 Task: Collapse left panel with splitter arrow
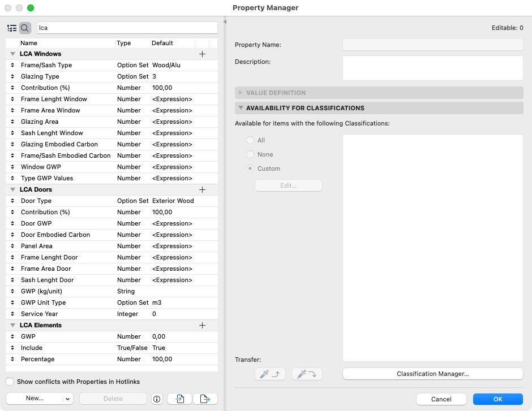[x=225, y=21]
